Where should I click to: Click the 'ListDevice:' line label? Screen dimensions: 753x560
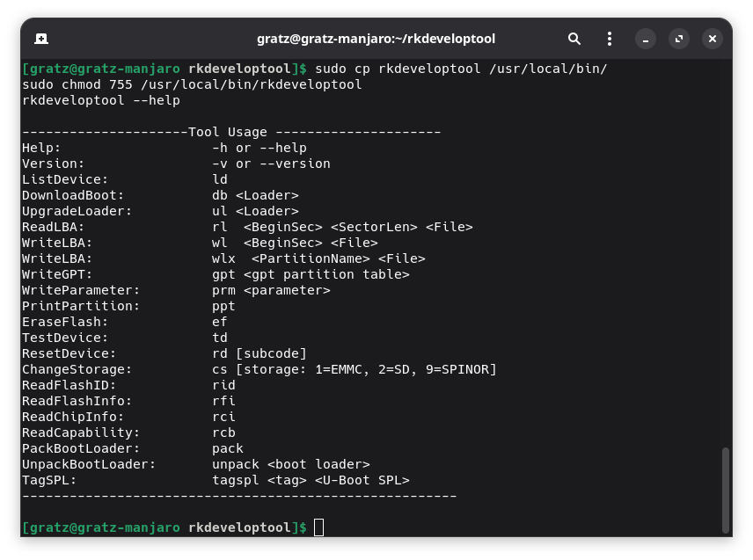(x=65, y=179)
